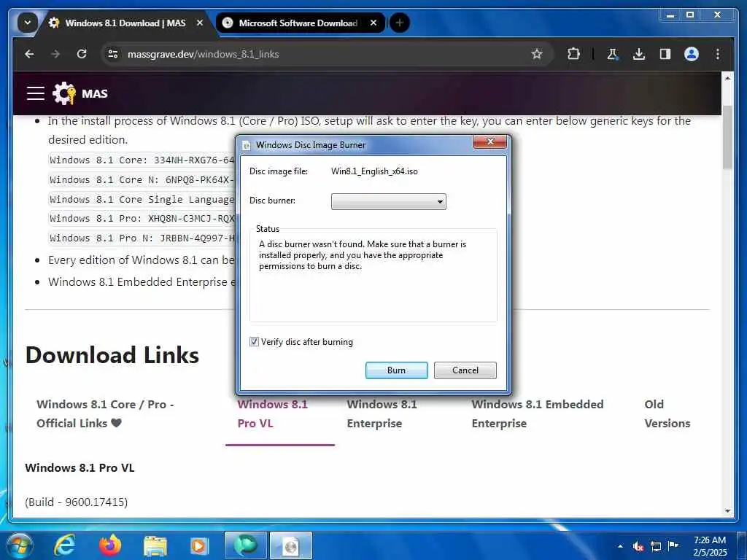
Task: Switch to Disc Image Burner taskbar button
Action: point(291,545)
